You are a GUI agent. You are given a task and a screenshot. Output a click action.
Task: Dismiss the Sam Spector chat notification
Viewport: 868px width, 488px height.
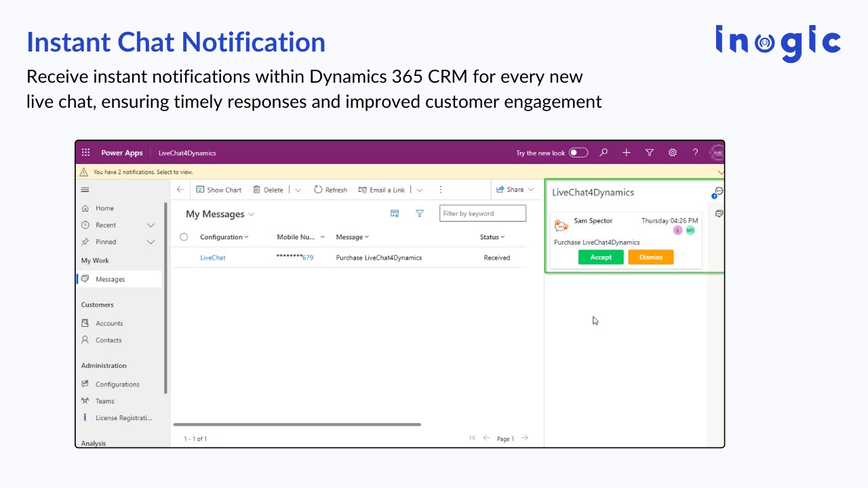tap(650, 258)
